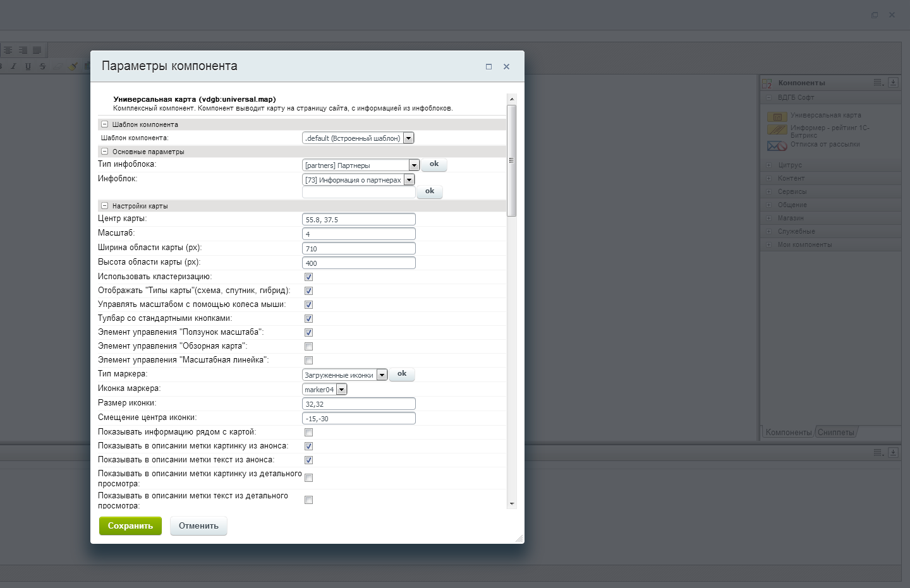
Task: Click justify text icon in background editor
Action: (37, 50)
